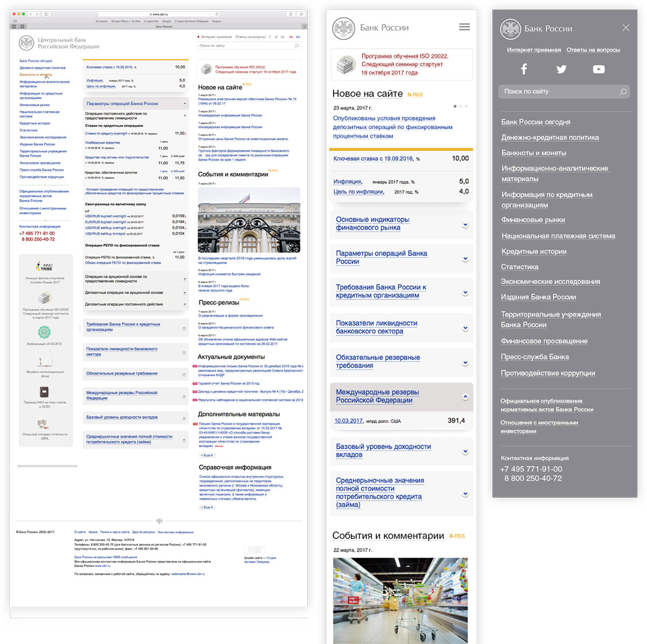Select last carousel dot in mobile news
The width and height of the screenshot is (647, 644).
(466, 106)
